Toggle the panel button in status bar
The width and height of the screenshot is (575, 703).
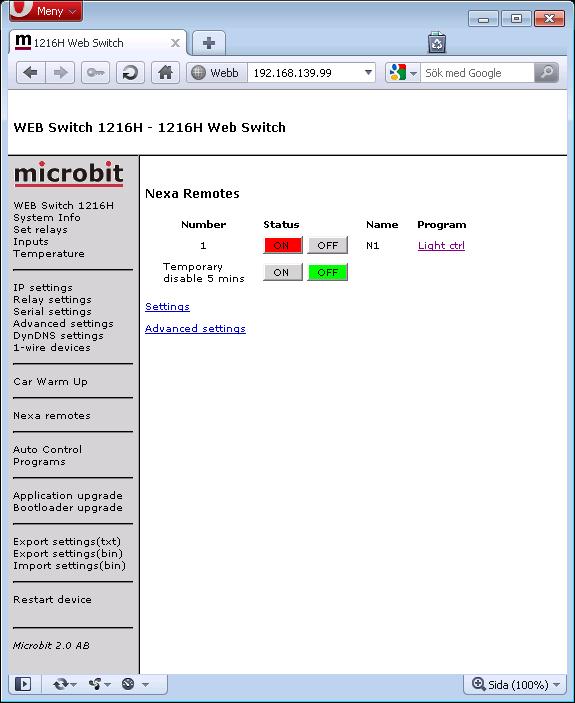click(x=23, y=684)
